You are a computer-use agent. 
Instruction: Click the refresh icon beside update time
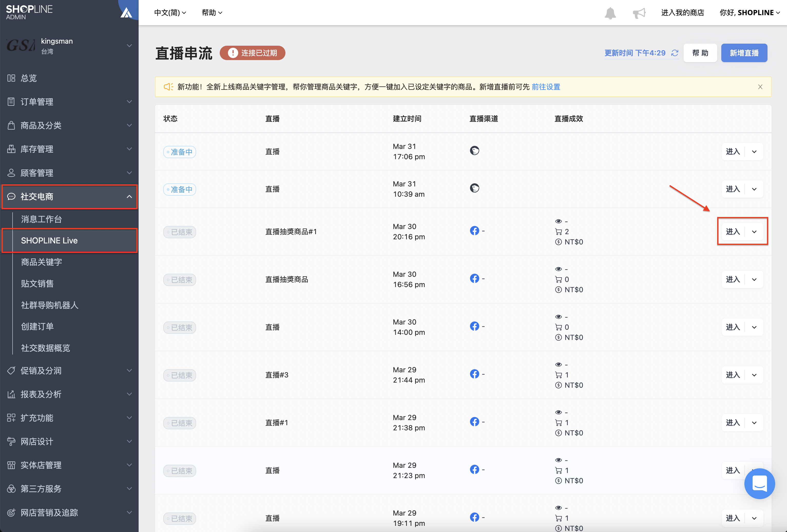point(675,53)
